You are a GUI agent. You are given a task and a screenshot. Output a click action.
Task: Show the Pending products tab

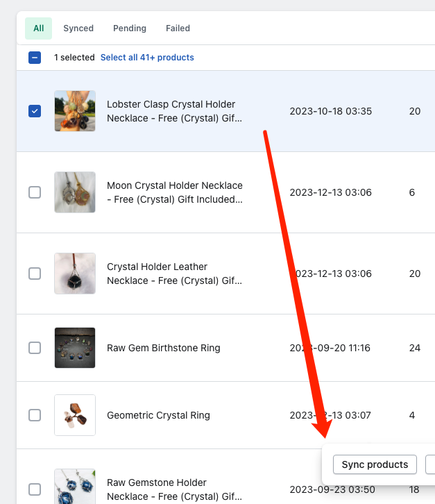pos(130,28)
